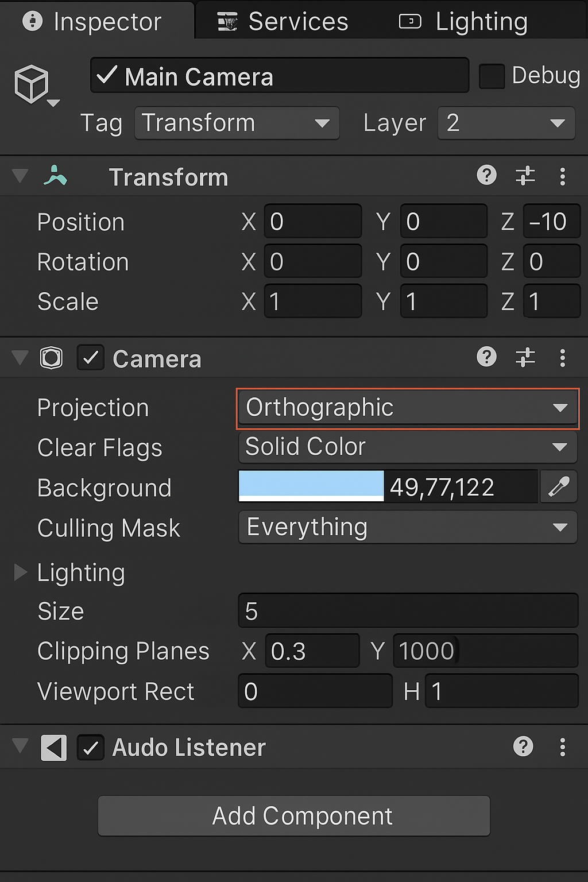The width and height of the screenshot is (588, 882).
Task: Open the Transform component three-dot menu
Action: pyautogui.click(x=562, y=176)
